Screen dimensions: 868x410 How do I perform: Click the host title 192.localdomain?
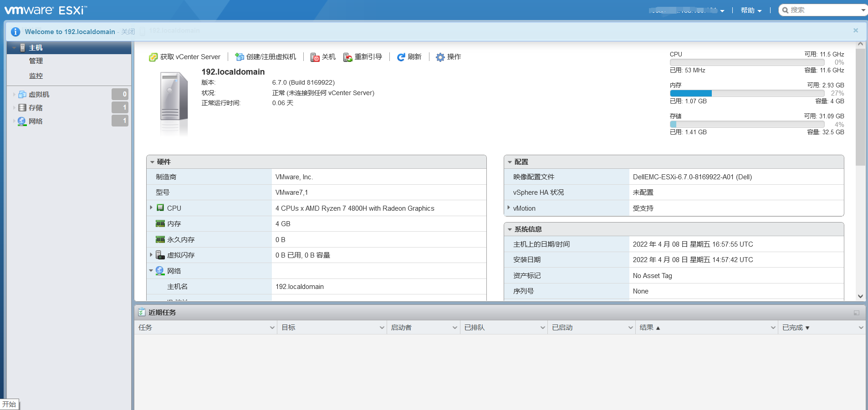click(233, 72)
